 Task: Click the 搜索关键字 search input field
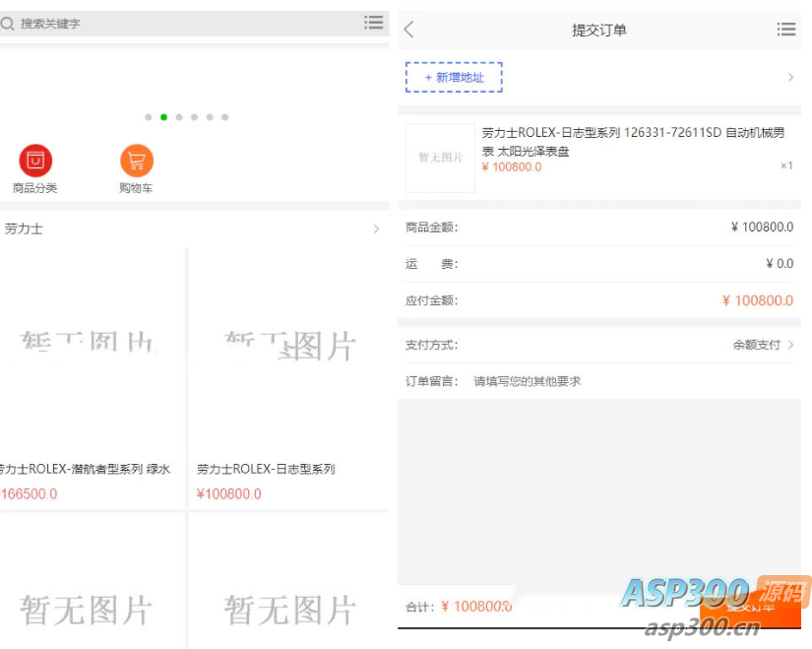177,23
